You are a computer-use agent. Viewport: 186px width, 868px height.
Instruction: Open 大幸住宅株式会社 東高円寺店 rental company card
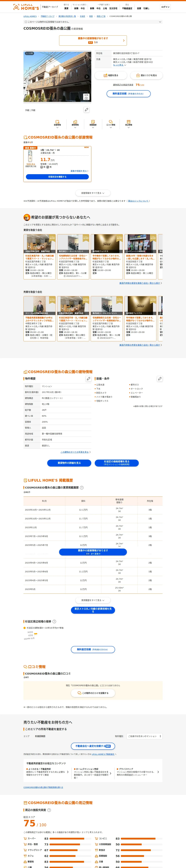point(40,256)
